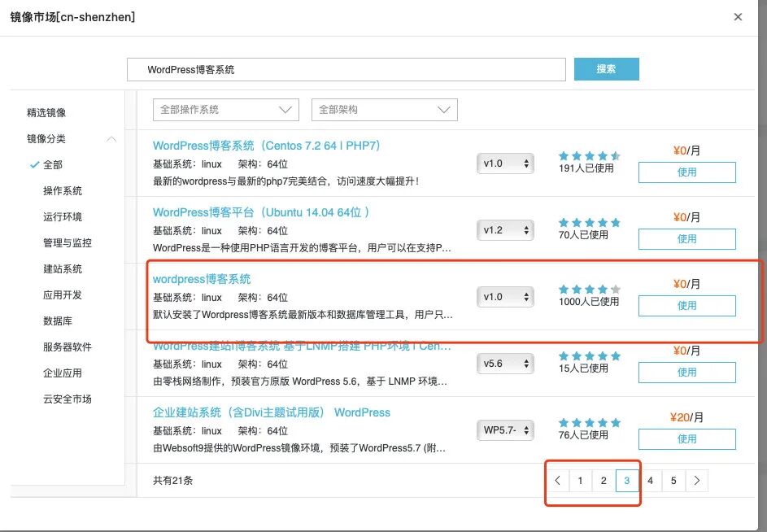The width and height of the screenshot is (767, 532).
Task: Click 使用 for the ¥20/月 image
Action: pyautogui.click(x=686, y=439)
